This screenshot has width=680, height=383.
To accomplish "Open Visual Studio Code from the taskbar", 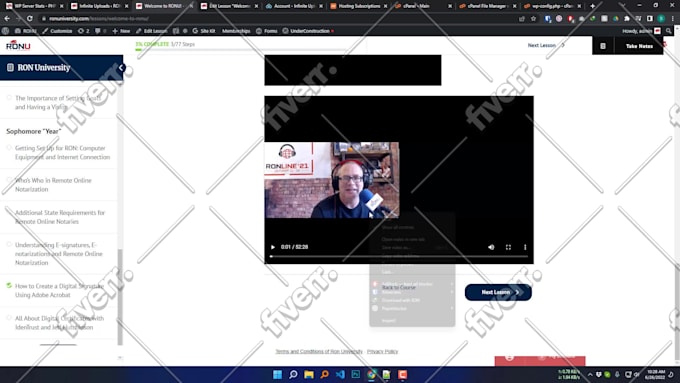I will click(340, 374).
